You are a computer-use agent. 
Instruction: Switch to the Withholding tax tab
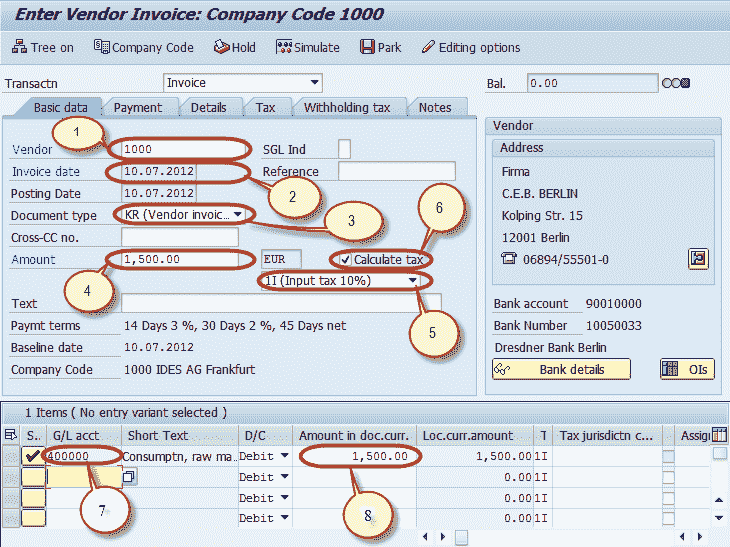point(347,108)
